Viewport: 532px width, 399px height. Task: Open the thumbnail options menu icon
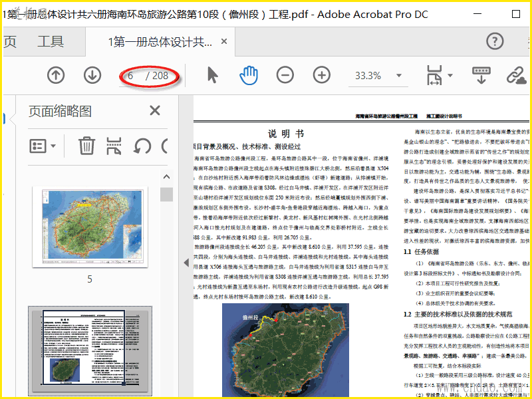(38, 146)
